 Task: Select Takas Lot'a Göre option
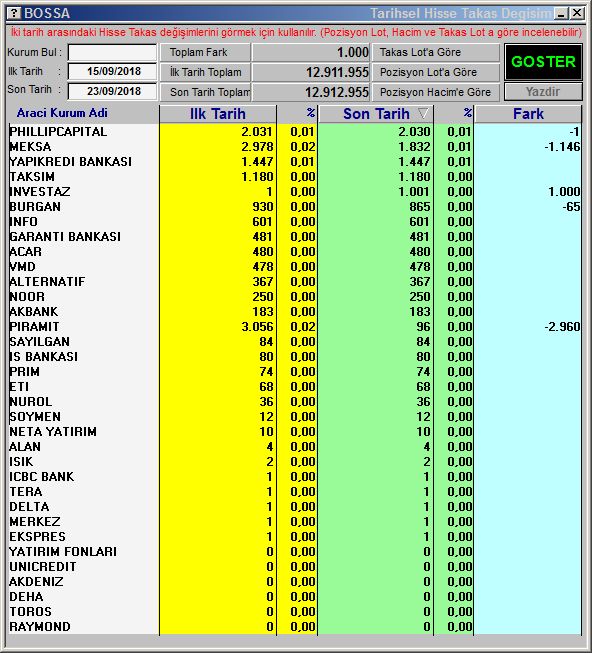pyautogui.click(x=435, y=52)
